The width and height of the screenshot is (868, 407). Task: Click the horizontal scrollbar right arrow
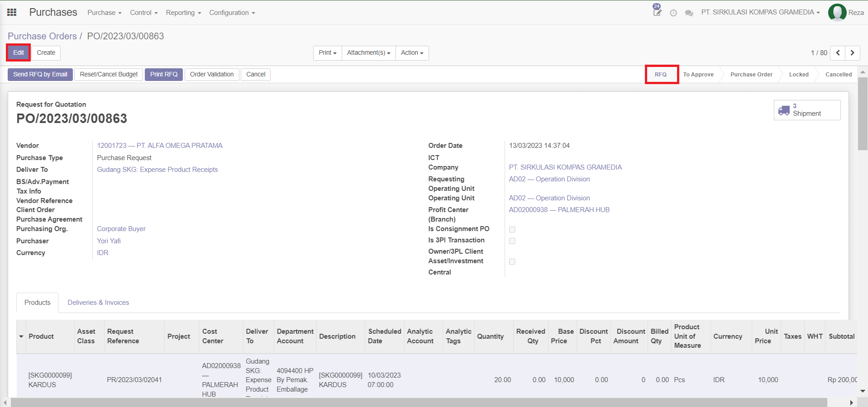coord(851,402)
